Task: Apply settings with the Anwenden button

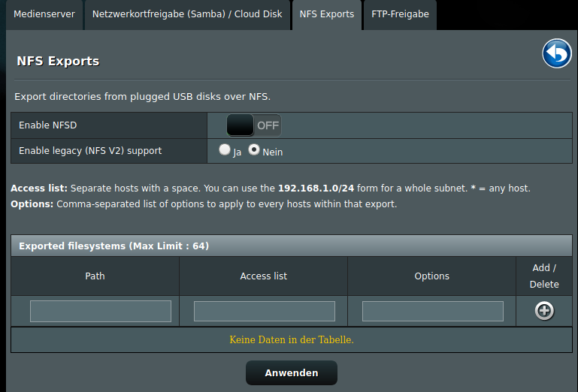Action: tap(291, 372)
